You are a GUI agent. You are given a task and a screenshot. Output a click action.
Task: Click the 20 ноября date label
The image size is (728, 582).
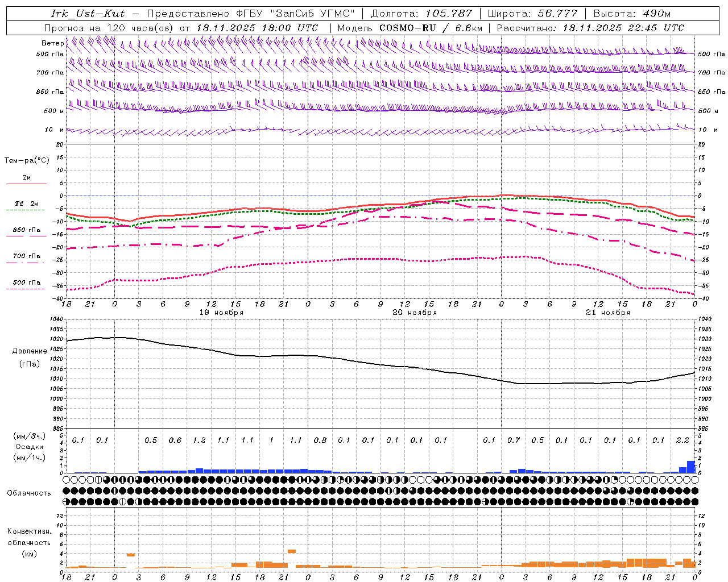(415, 313)
